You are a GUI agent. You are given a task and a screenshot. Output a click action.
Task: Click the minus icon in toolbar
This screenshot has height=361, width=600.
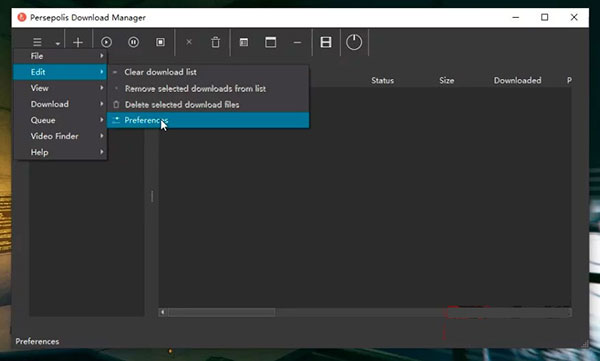pyautogui.click(x=297, y=42)
